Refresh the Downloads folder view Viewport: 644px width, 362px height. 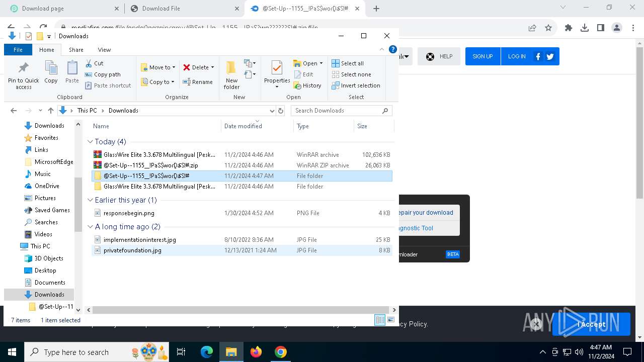tap(281, 111)
